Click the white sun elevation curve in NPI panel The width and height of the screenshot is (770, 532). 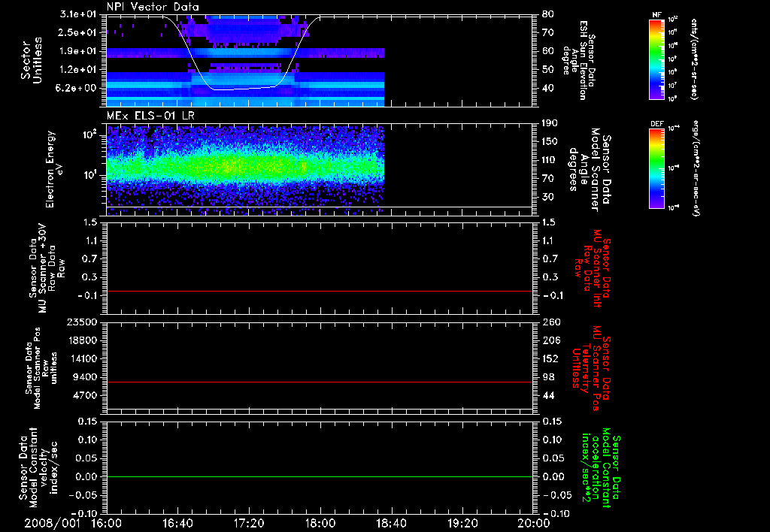coord(246,89)
